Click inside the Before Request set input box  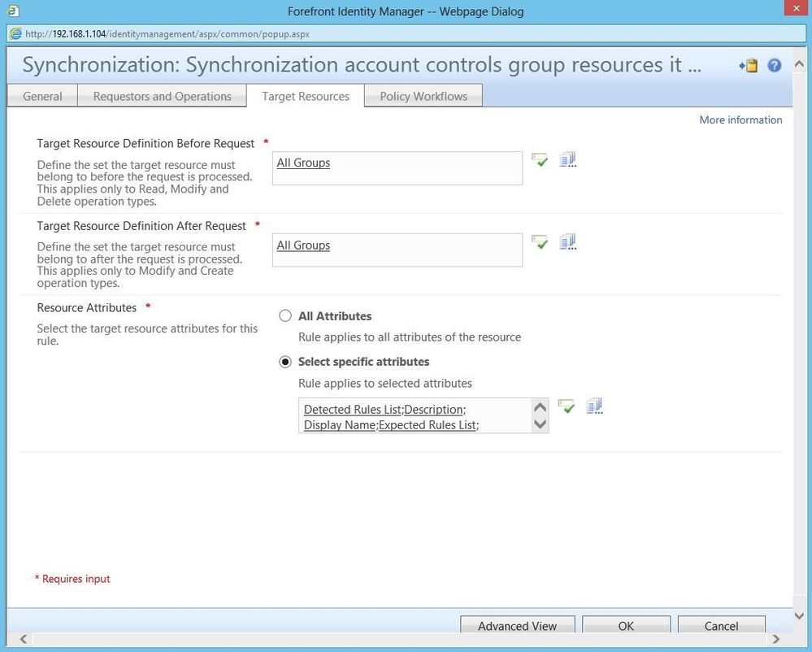[397, 168]
